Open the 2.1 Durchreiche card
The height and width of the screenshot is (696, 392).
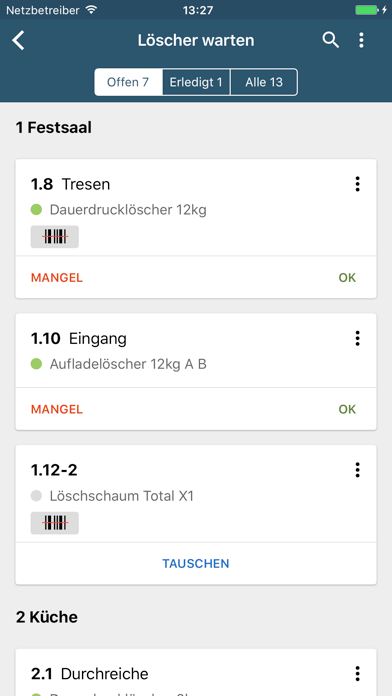click(196, 672)
